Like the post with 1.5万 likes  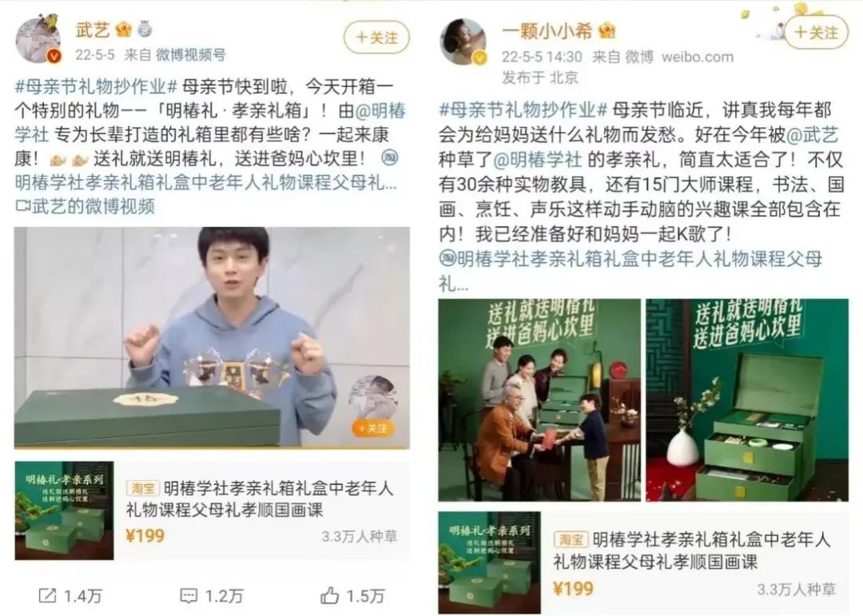click(329, 595)
